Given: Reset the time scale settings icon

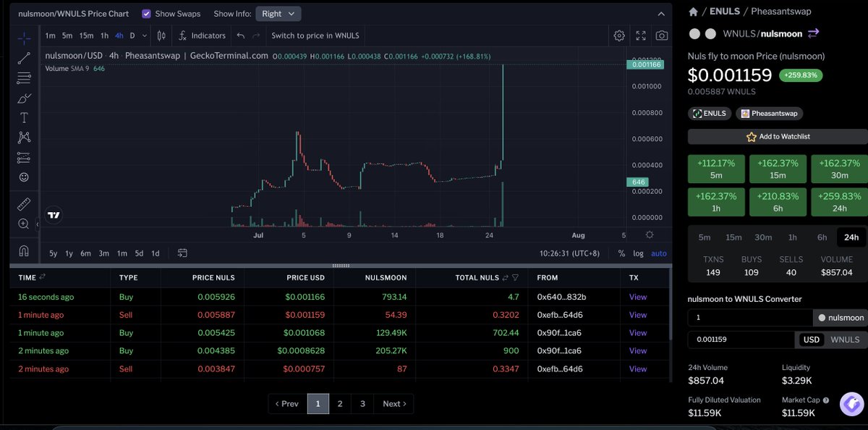Looking at the screenshot, I should point(649,235).
